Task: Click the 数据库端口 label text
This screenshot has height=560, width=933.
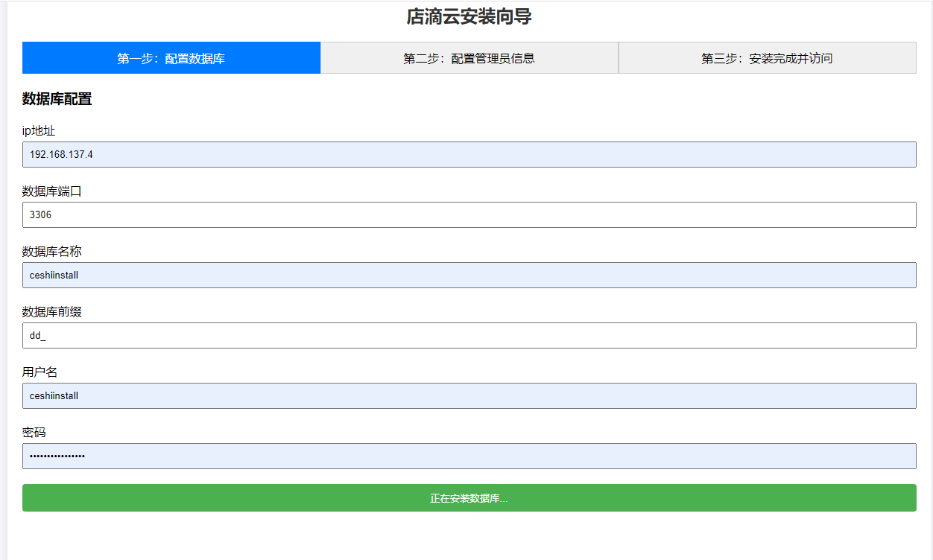Action: tap(52, 191)
